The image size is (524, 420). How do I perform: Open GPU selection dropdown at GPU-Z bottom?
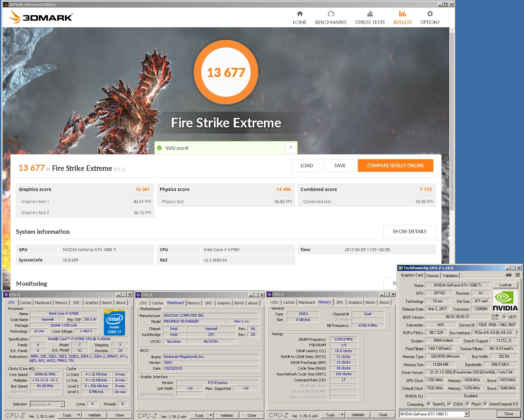coord(467,414)
